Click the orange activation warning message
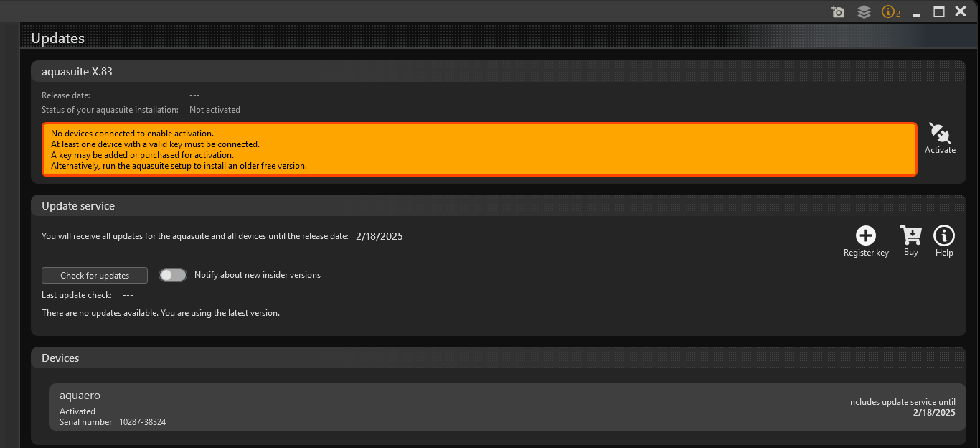 coord(479,149)
